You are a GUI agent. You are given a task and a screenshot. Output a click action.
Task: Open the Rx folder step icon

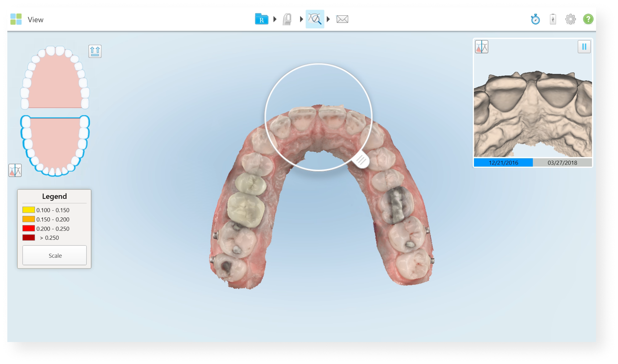261,19
